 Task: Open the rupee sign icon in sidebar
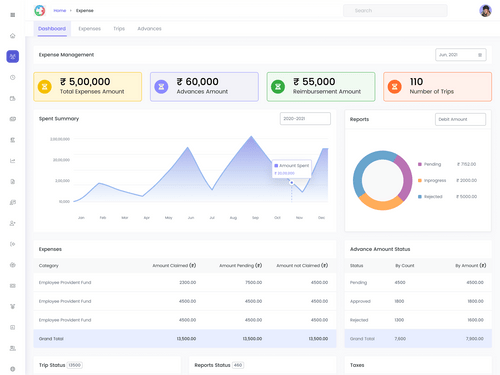point(13,140)
